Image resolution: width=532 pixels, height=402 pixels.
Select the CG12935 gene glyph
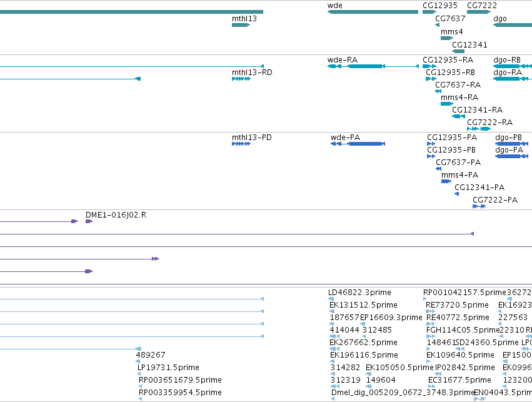point(429,12)
